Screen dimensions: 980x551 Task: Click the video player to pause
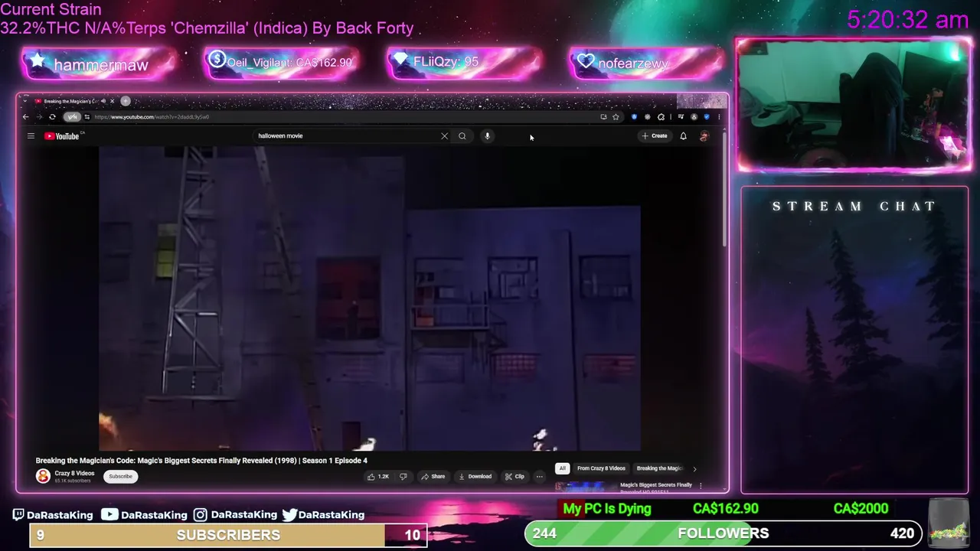click(x=370, y=298)
